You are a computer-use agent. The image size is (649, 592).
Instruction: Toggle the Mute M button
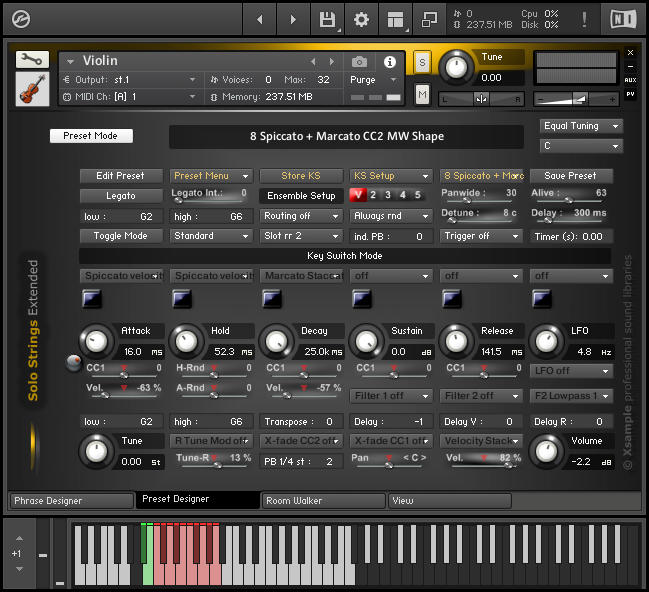point(422,95)
